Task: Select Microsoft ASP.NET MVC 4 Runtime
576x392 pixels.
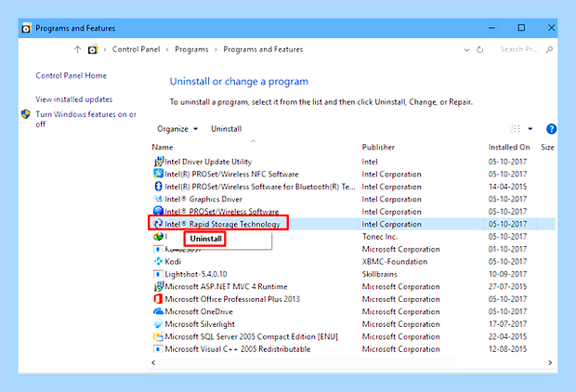Action: [x=226, y=286]
